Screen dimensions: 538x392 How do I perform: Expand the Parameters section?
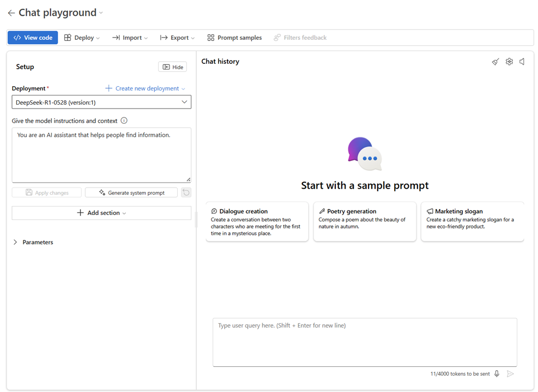(x=33, y=242)
